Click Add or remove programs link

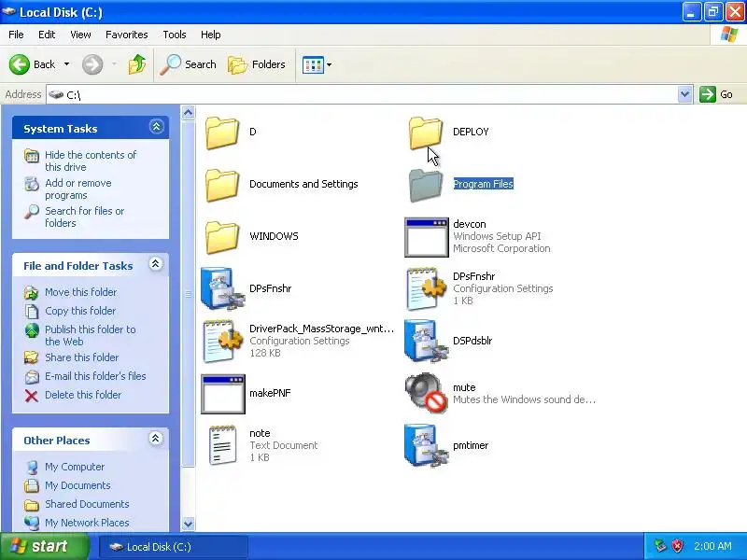pyautogui.click(x=78, y=189)
